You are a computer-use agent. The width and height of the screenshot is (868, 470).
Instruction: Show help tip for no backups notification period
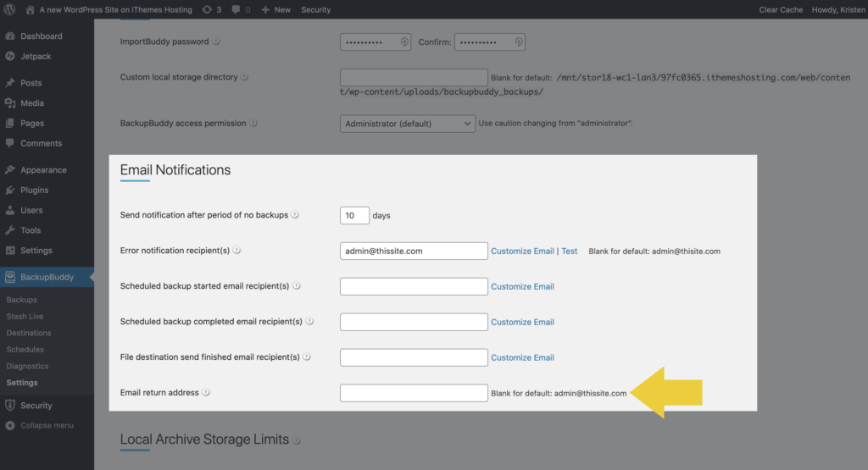[295, 214]
